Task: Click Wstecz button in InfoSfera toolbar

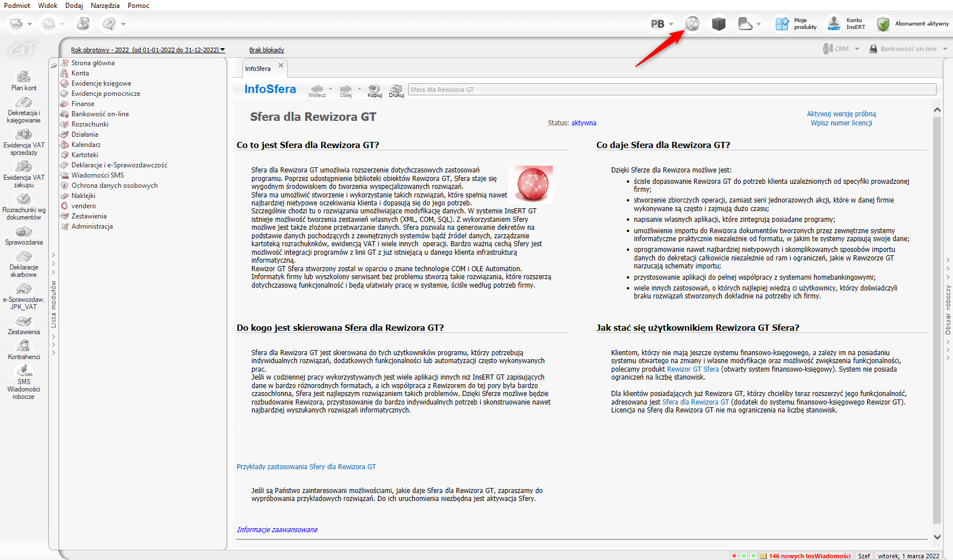Action: coord(317,91)
